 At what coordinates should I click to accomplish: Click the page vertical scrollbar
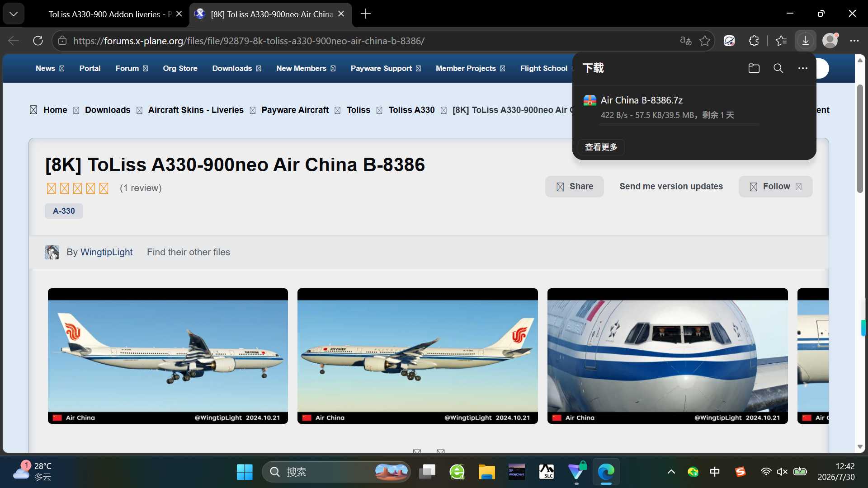tap(860, 139)
